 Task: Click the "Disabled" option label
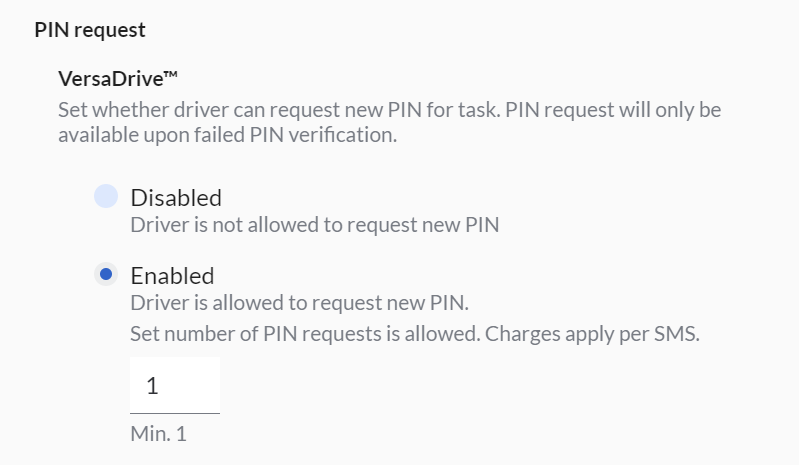coord(176,197)
